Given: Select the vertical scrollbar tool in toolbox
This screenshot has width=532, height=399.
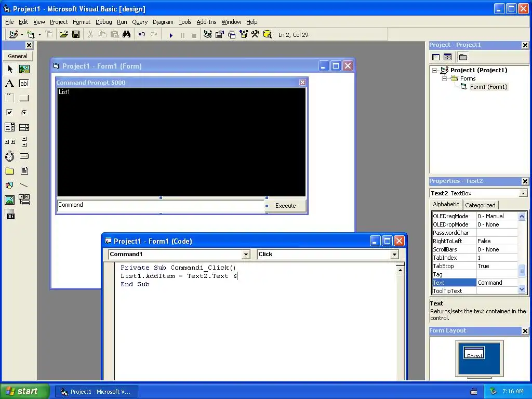Looking at the screenshot, I should 24,142.
